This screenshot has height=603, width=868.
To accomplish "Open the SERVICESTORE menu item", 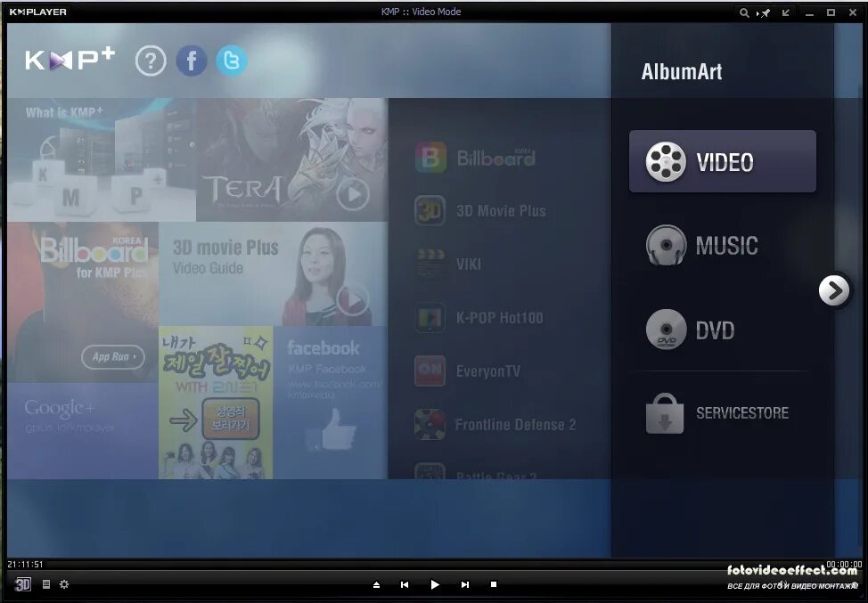I will coord(718,413).
